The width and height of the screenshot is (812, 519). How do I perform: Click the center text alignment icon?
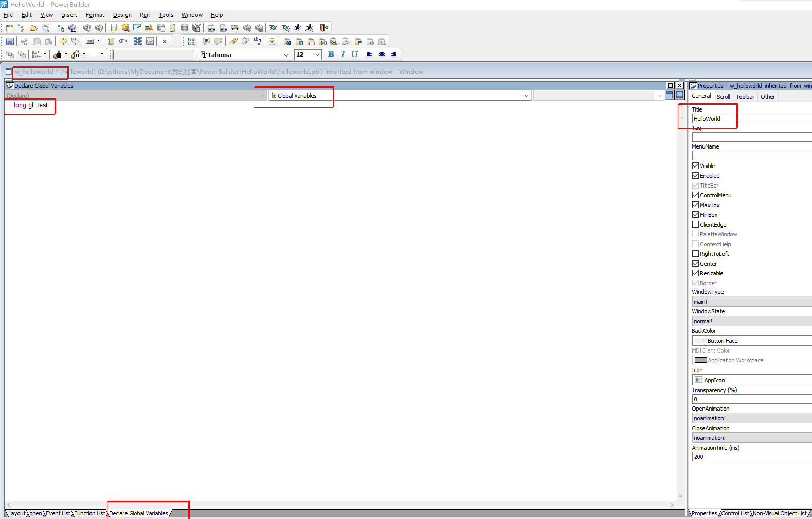tap(382, 54)
